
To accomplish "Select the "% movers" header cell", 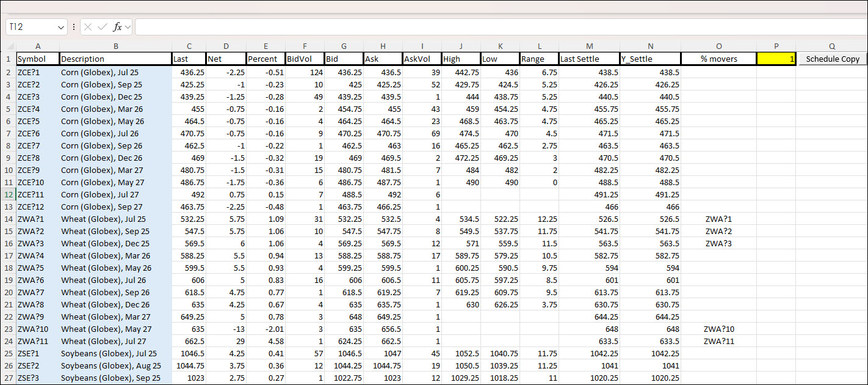I will 718,59.
